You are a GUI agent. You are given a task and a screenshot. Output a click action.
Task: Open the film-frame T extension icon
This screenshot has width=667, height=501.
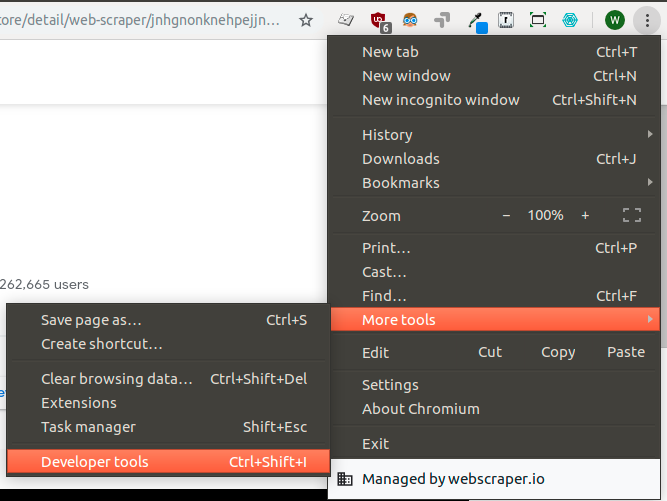506,20
